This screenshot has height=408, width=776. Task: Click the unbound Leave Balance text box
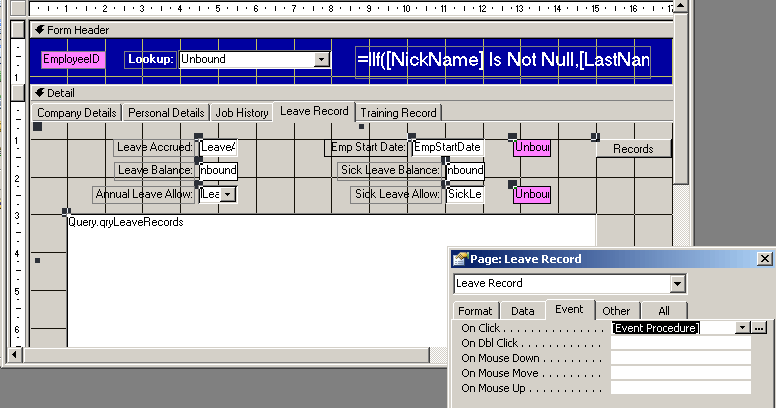218,170
